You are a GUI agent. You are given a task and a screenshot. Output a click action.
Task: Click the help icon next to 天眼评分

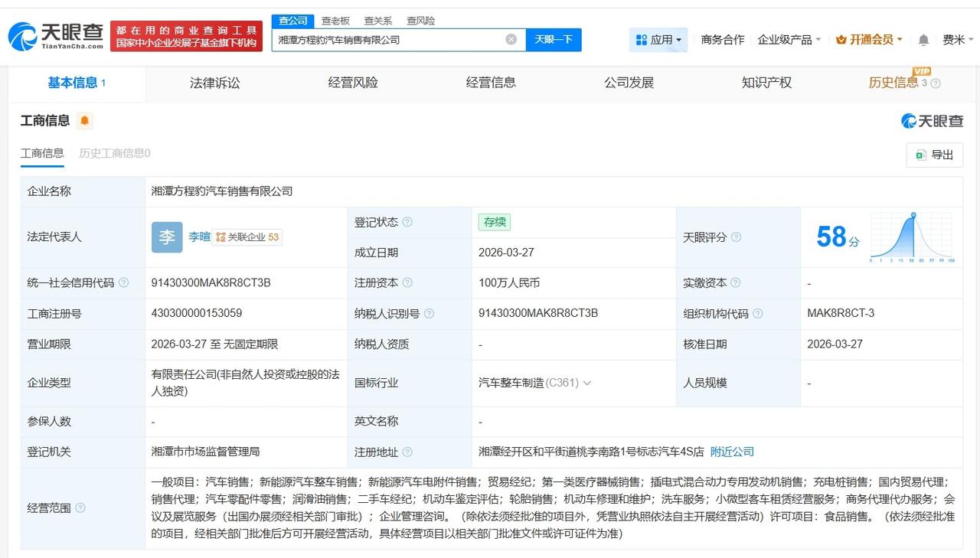pyautogui.click(x=736, y=237)
